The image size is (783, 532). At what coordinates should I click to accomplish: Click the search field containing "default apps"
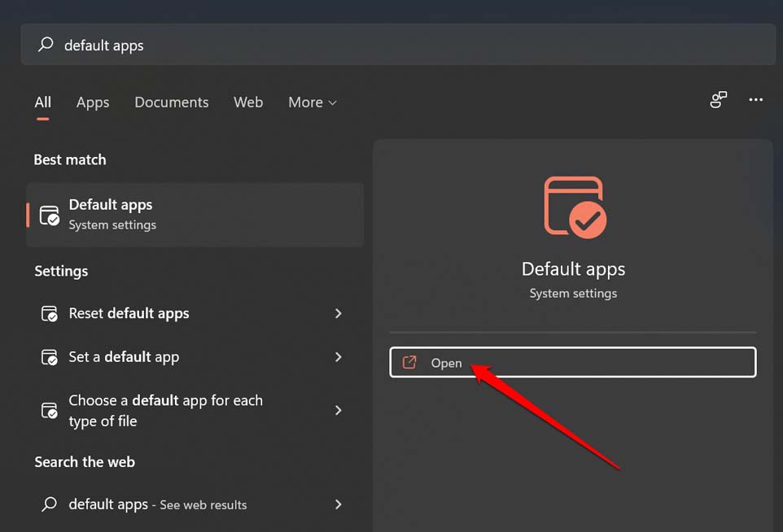[x=398, y=45]
